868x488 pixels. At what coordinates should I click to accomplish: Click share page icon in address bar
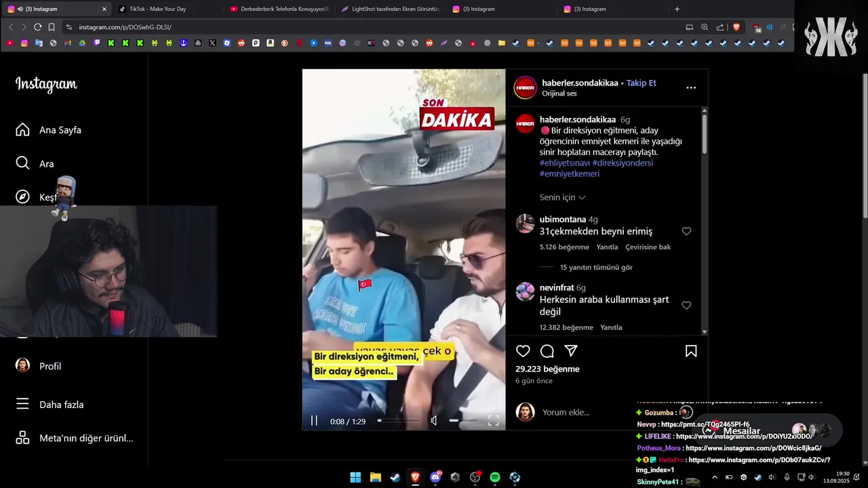[719, 27]
